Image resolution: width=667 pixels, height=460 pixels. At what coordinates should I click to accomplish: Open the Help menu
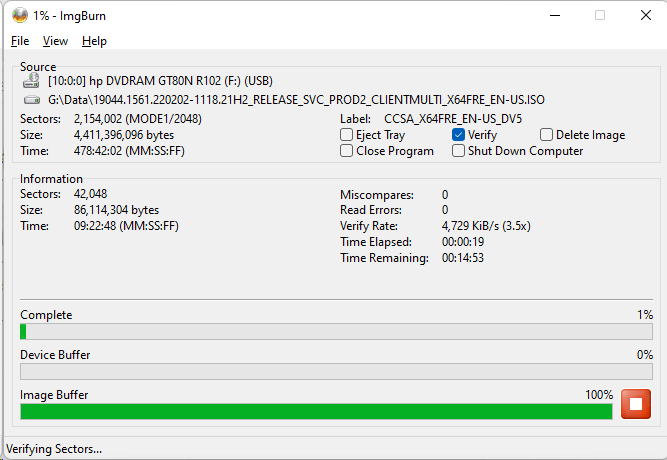click(94, 41)
